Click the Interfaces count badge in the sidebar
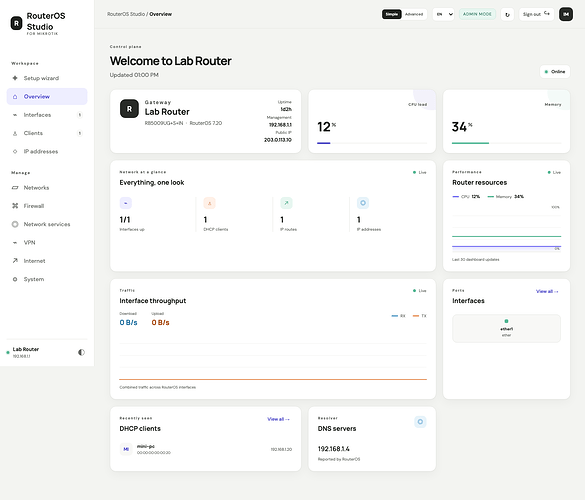This screenshot has height=500, width=585. pyautogui.click(x=79, y=115)
